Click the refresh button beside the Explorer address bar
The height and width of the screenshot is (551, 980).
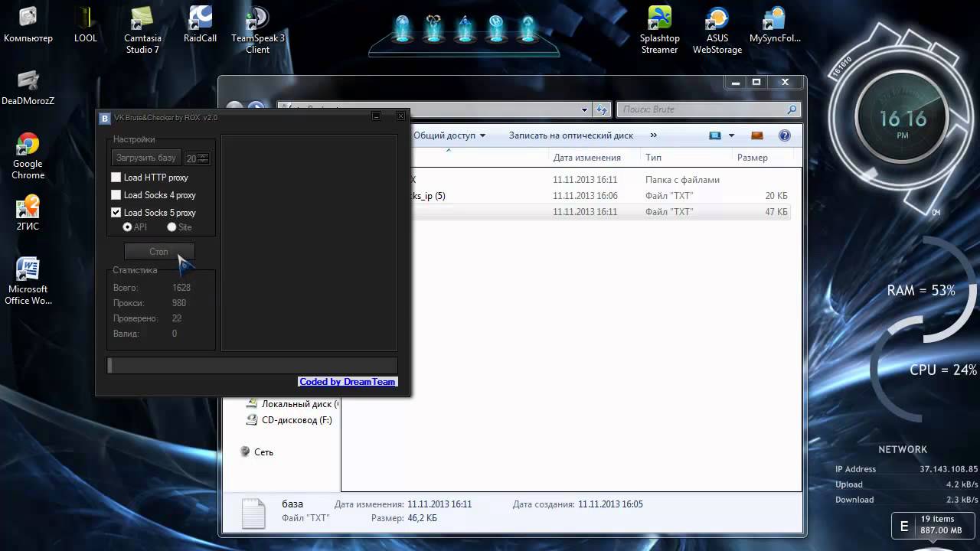602,109
